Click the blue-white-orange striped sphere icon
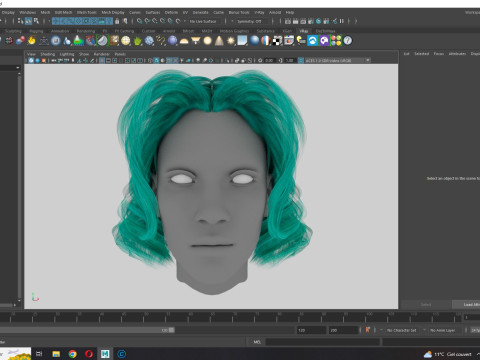The height and width of the screenshot is (360, 480). (266, 41)
